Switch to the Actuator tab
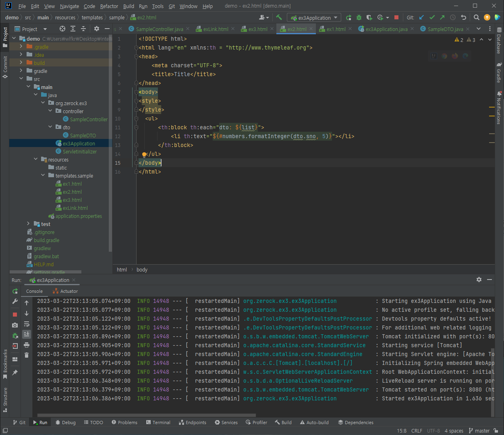Image resolution: width=504 pixels, height=435 pixels. (66, 291)
